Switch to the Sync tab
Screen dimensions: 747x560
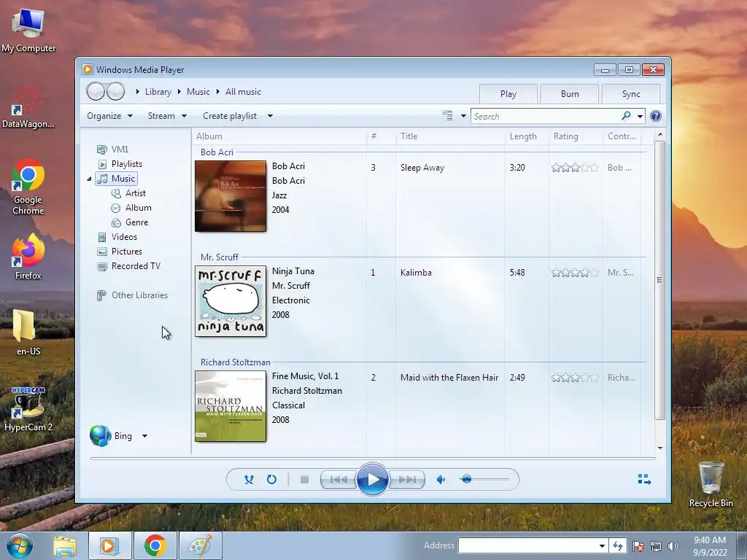[x=631, y=94]
